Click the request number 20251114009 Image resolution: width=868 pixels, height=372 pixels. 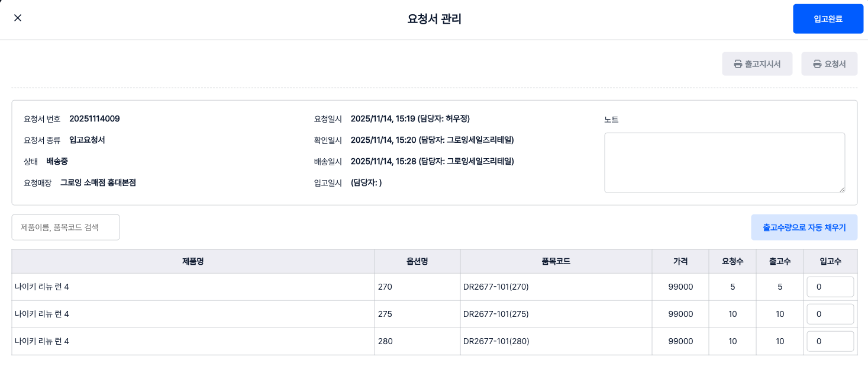(x=95, y=119)
